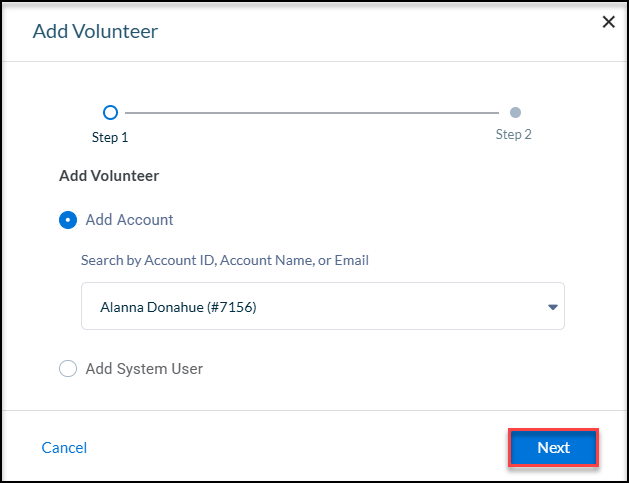Select the Add System User radio button
Screen dimensions: 629x483
[x=68, y=368]
